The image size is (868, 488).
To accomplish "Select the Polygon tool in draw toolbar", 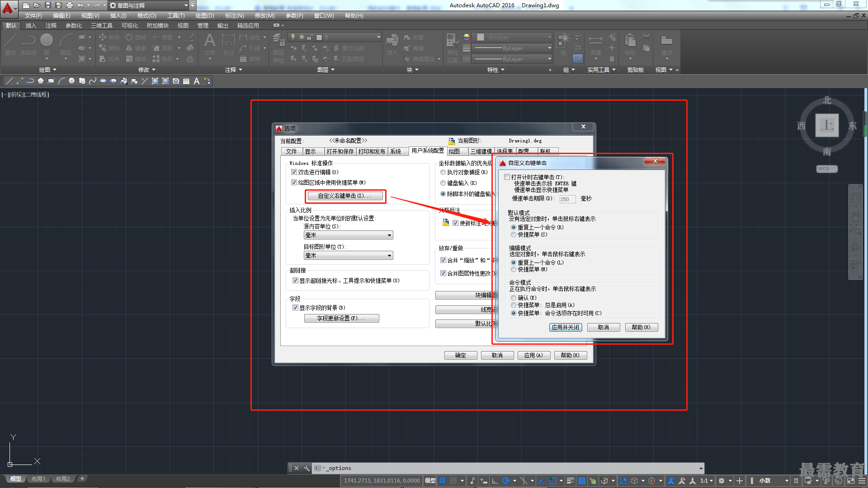I will 41,81.
